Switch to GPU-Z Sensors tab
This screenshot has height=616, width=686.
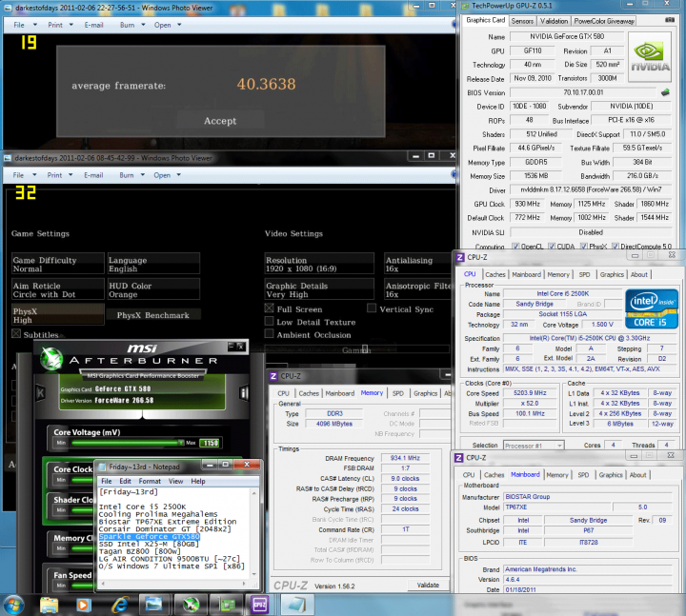[522, 21]
